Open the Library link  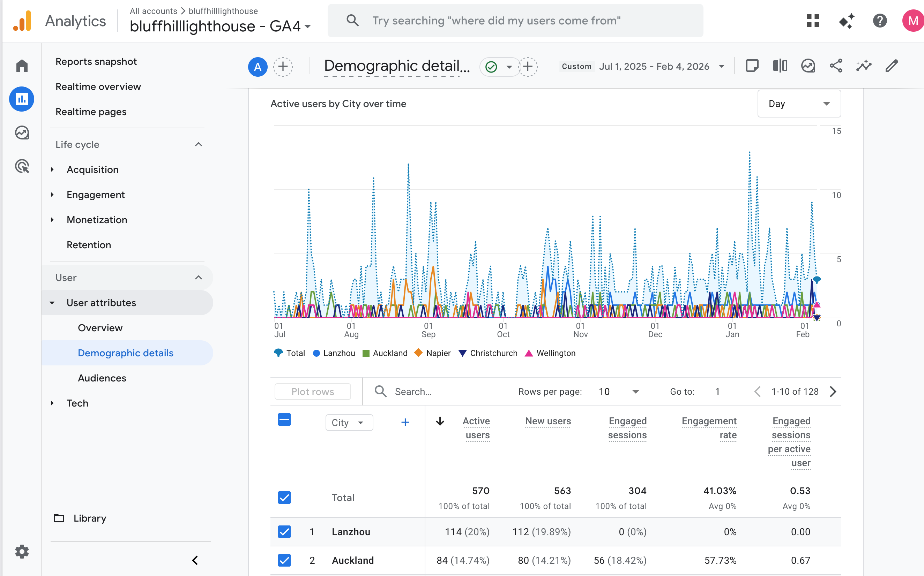coord(90,518)
